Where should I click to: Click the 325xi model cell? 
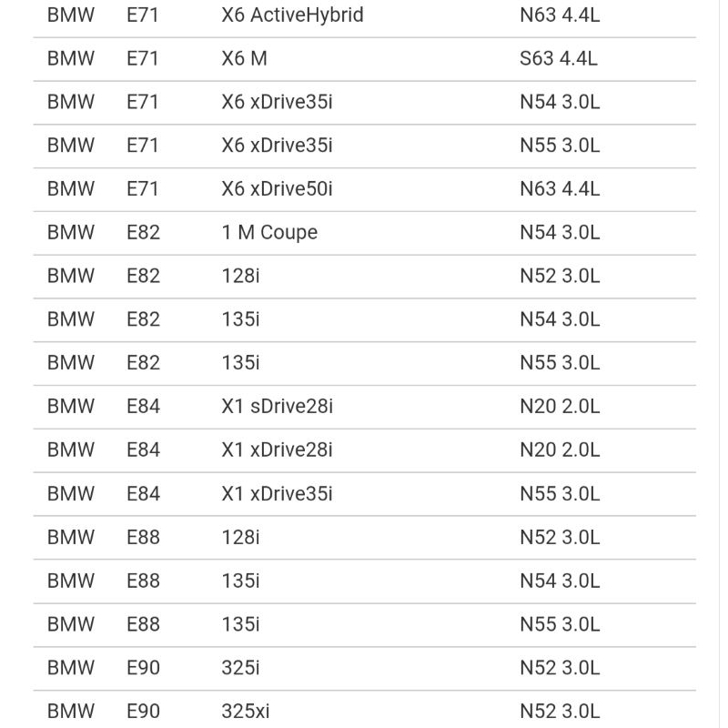246,711
